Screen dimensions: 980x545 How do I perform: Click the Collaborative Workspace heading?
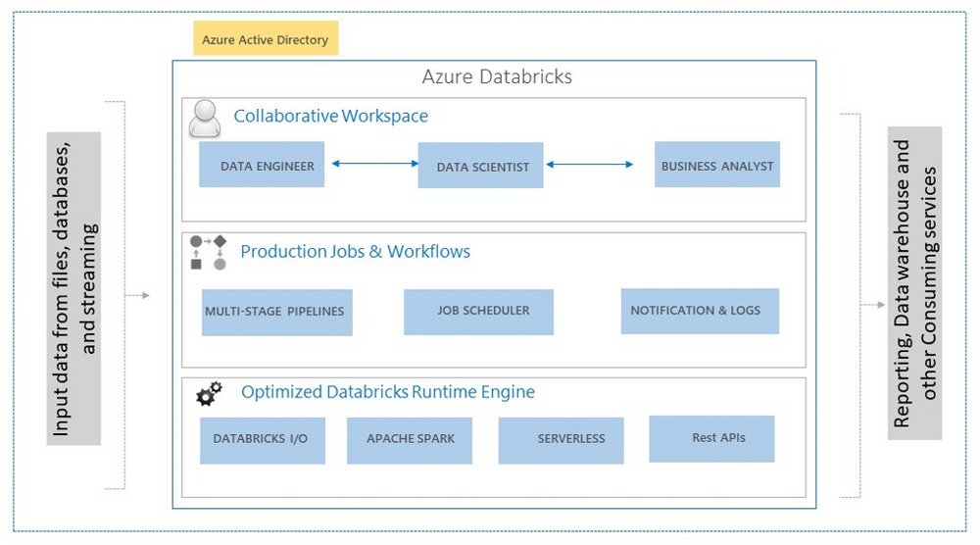tap(330, 117)
